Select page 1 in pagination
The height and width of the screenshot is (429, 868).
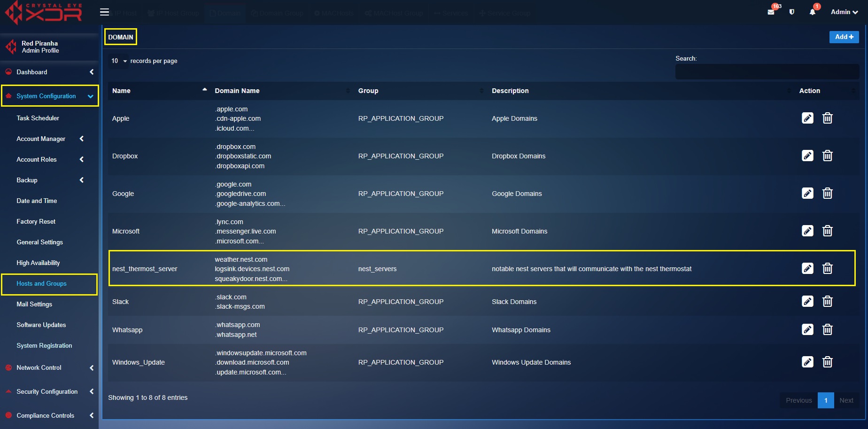coord(826,400)
